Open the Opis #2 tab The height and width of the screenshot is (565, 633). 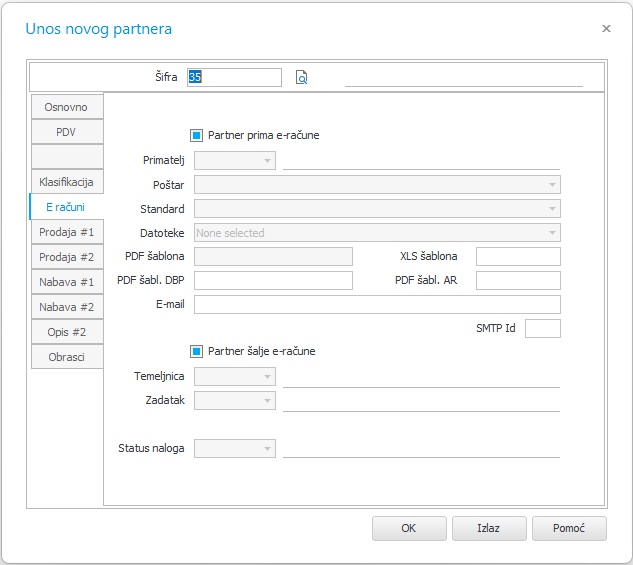pos(67,332)
